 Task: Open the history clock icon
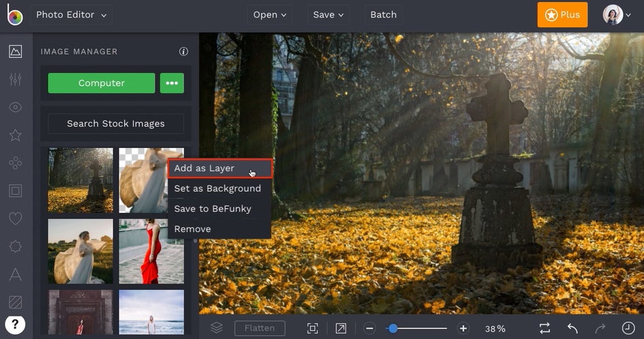tap(628, 328)
